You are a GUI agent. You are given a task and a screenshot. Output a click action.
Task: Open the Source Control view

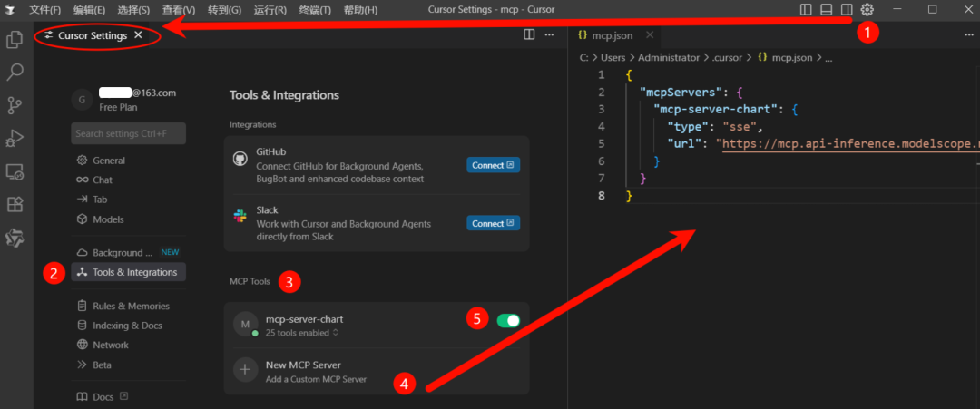pyautogui.click(x=15, y=105)
